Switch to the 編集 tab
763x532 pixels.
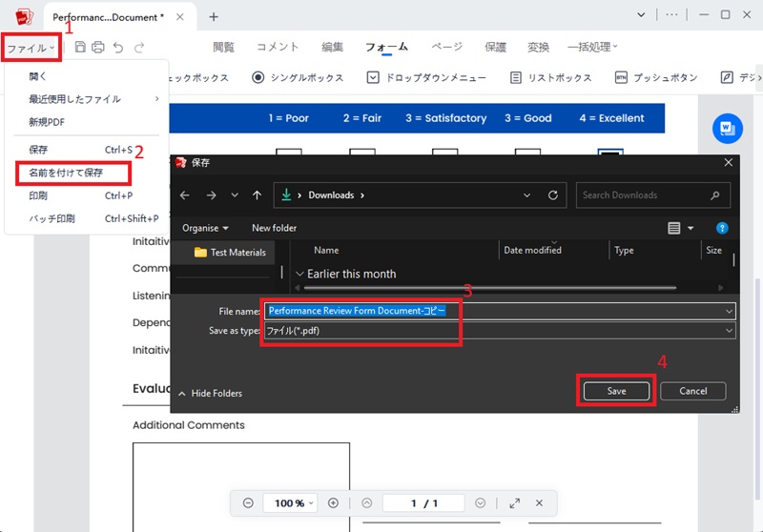click(332, 47)
